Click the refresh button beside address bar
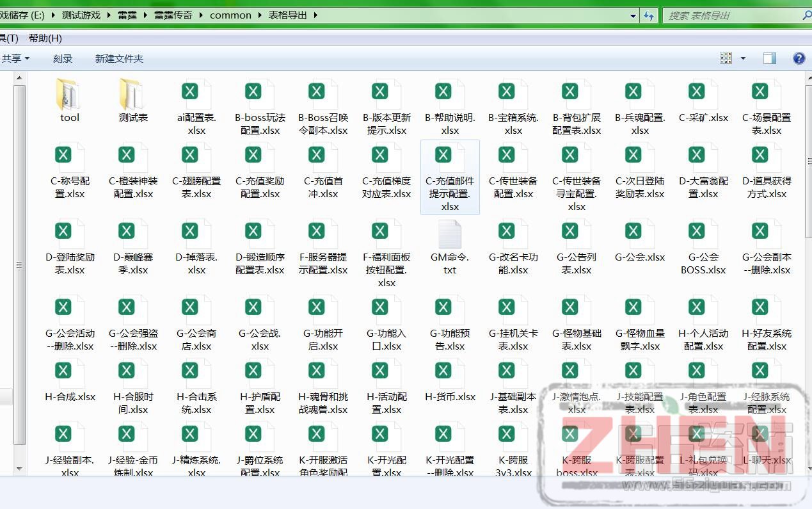Screen dimensions: 812x509 pos(649,15)
